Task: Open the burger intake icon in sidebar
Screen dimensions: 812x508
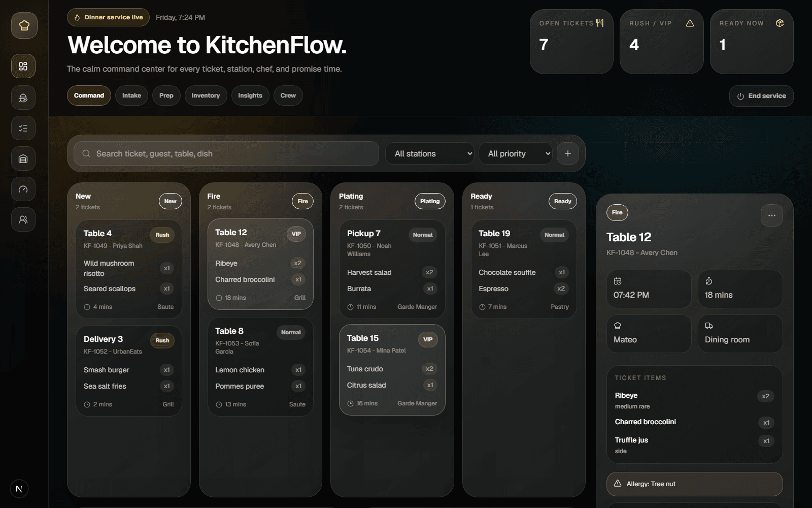Action: click(x=23, y=98)
